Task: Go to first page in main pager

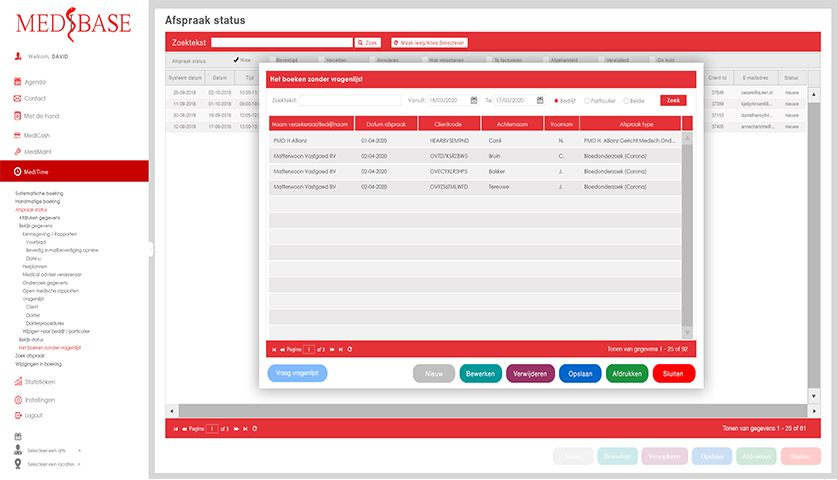Action: pyautogui.click(x=176, y=429)
